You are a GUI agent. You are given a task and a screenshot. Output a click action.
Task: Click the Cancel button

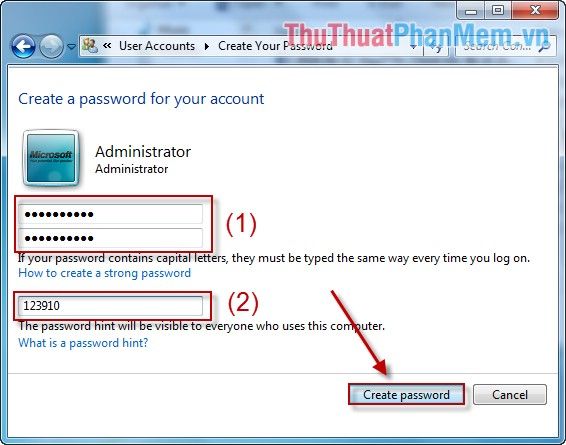coord(510,394)
